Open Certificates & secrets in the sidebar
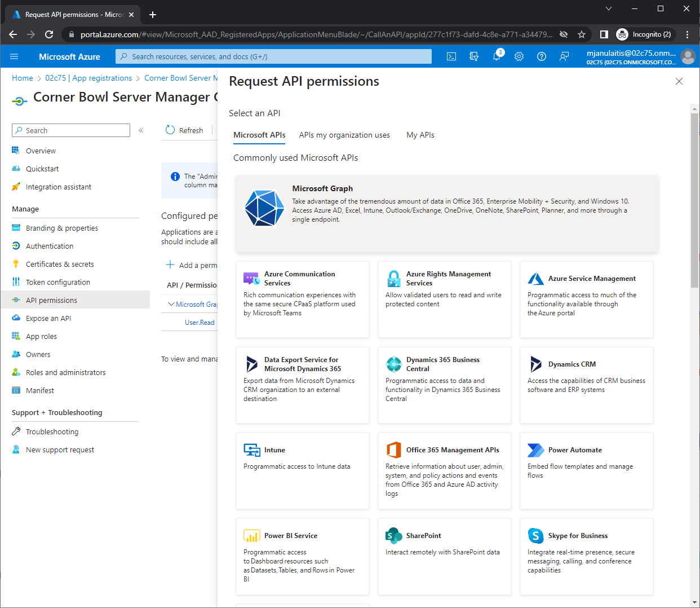This screenshot has height=608, width=700. point(60,265)
